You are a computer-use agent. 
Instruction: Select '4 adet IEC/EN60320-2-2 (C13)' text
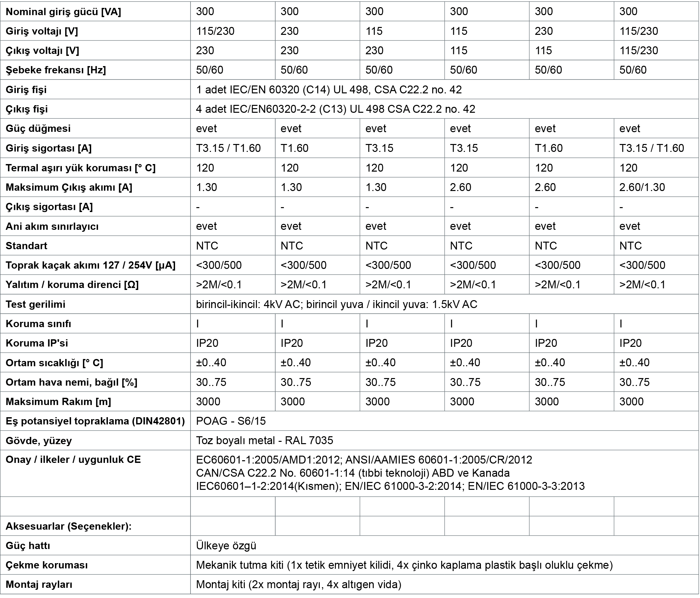coord(271,109)
